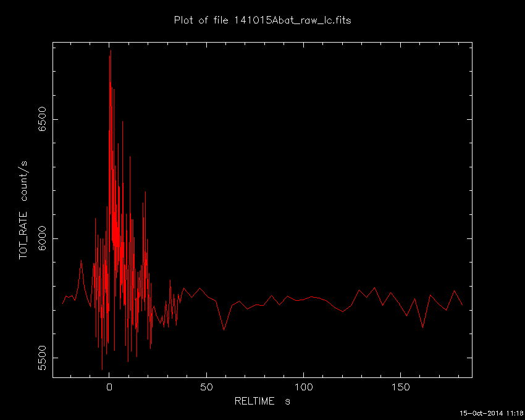The image size is (525, 420).
Task: Select the 'RELTIME s' x-axis label
Action: [262, 401]
